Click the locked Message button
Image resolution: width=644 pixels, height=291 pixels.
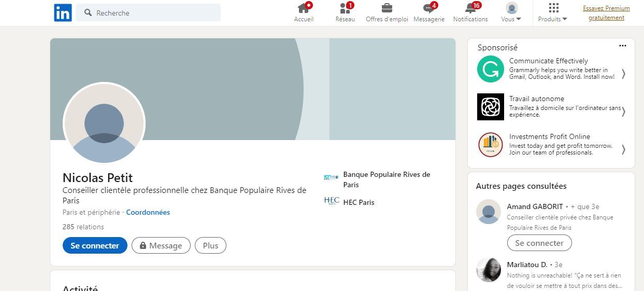pos(161,245)
